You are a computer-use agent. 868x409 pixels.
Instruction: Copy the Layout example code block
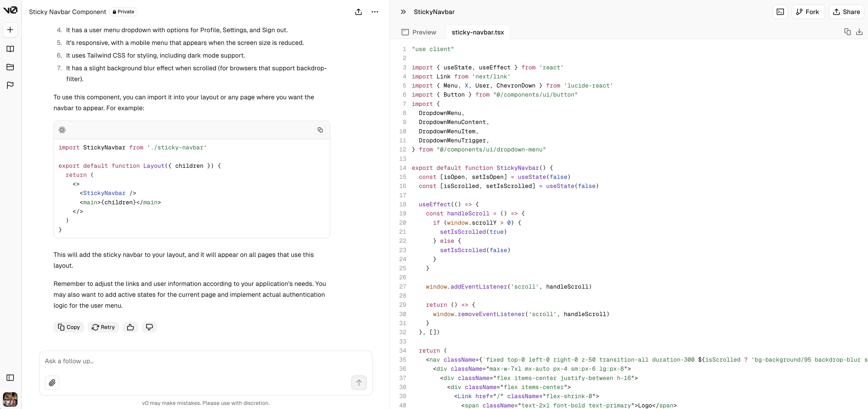click(x=320, y=130)
